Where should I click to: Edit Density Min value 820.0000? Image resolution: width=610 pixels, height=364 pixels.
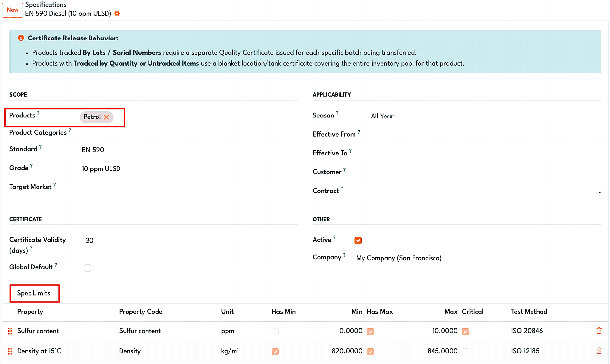pyautogui.click(x=347, y=351)
